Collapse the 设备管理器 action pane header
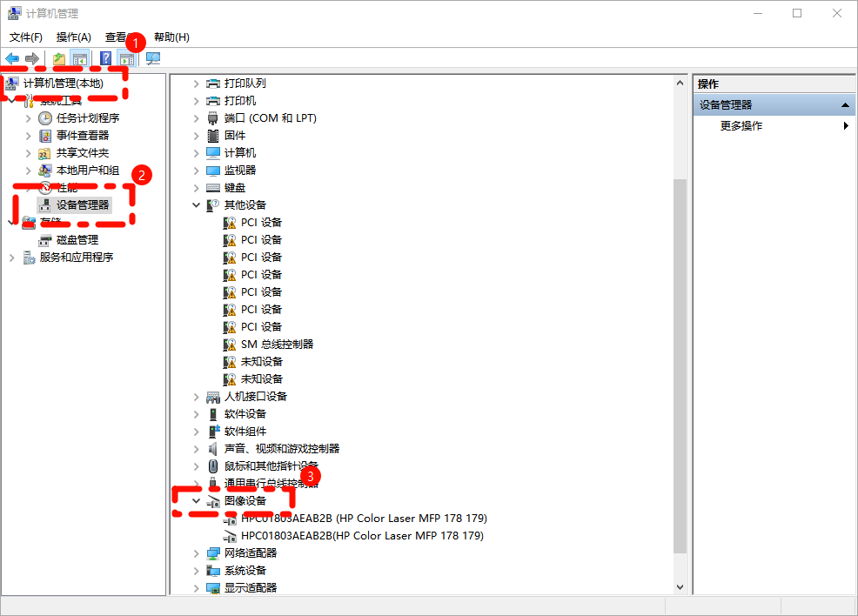Viewport: 858px width, 616px height. [842, 104]
